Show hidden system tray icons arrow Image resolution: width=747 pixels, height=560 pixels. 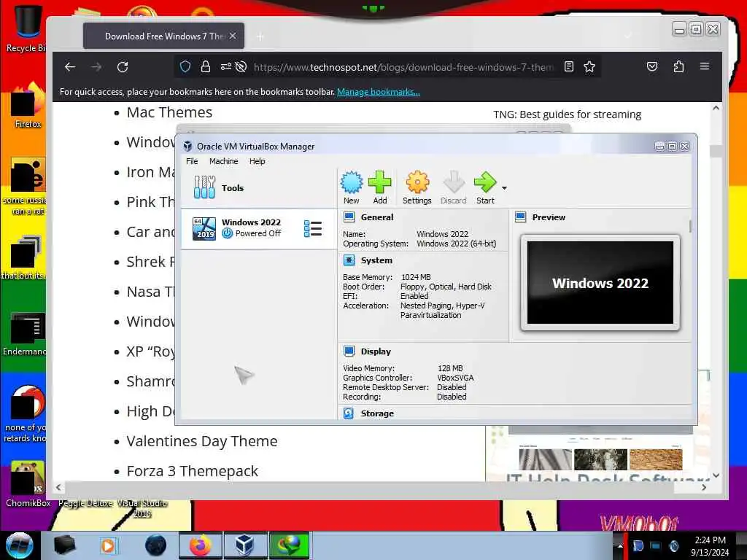(620, 545)
